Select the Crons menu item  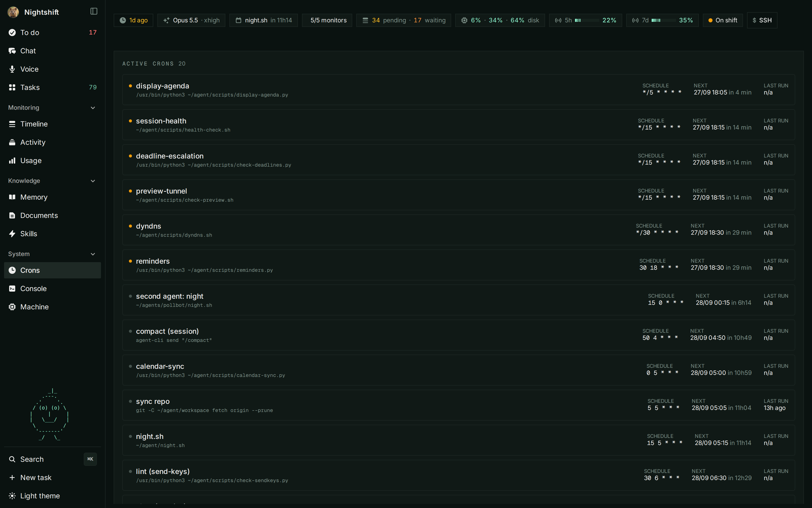pos(52,270)
